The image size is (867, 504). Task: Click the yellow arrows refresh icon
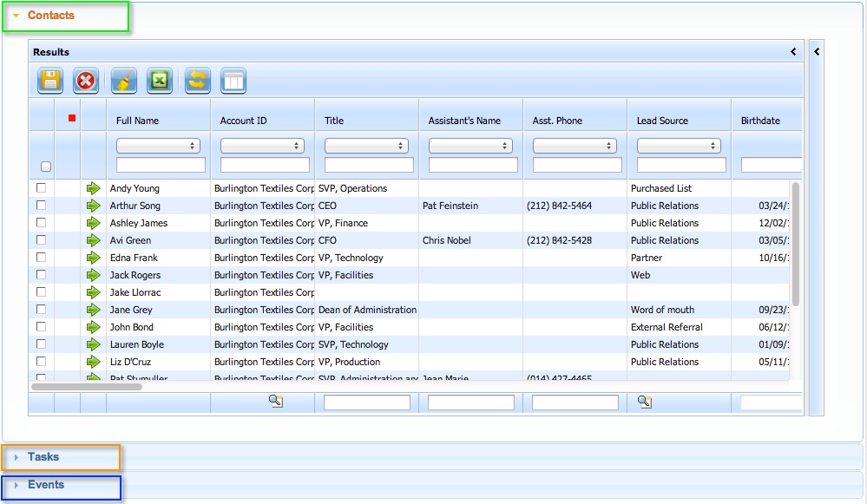198,81
